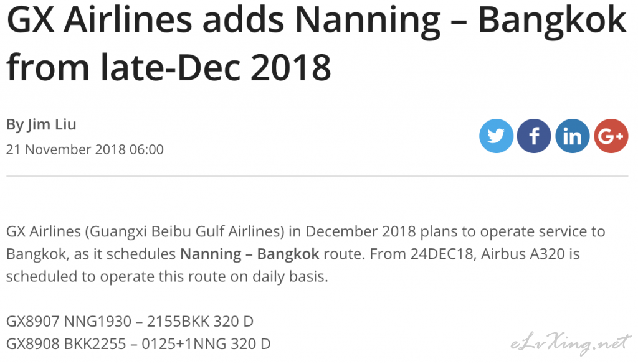Viewport: 638px width, 364px height.
Task: Click "Airbus A320" in the article body
Action: tap(523, 254)
